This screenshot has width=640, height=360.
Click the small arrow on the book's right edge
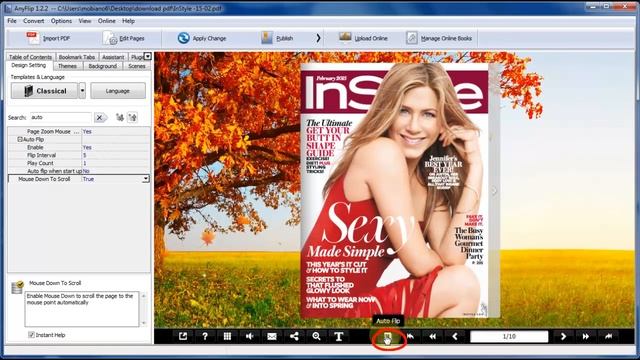[494, 191]
